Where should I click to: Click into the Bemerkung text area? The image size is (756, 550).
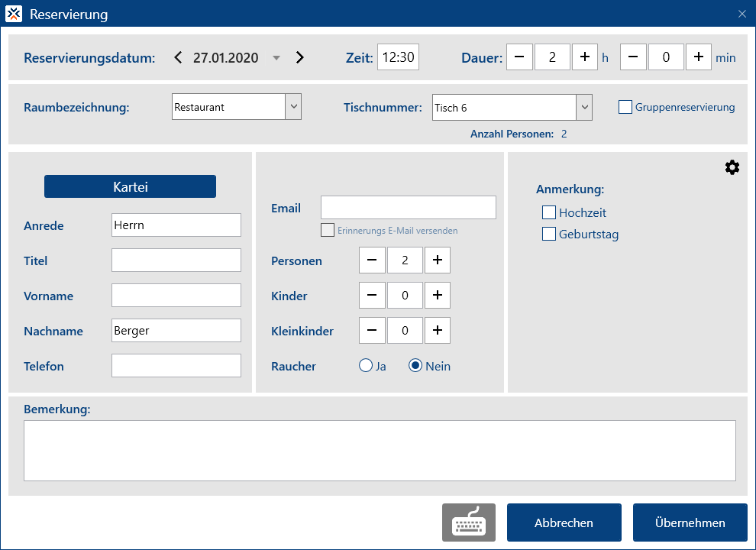coord(380,451)
